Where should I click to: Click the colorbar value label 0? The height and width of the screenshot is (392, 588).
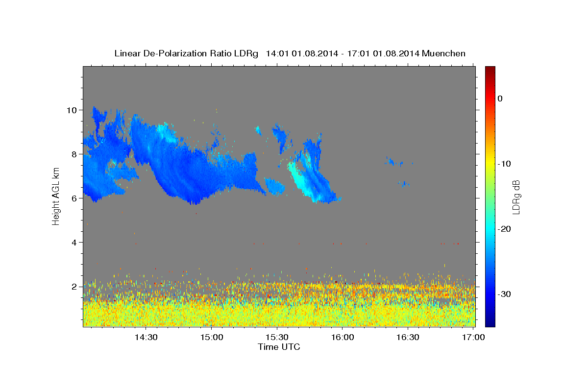[x=500, y=98]
